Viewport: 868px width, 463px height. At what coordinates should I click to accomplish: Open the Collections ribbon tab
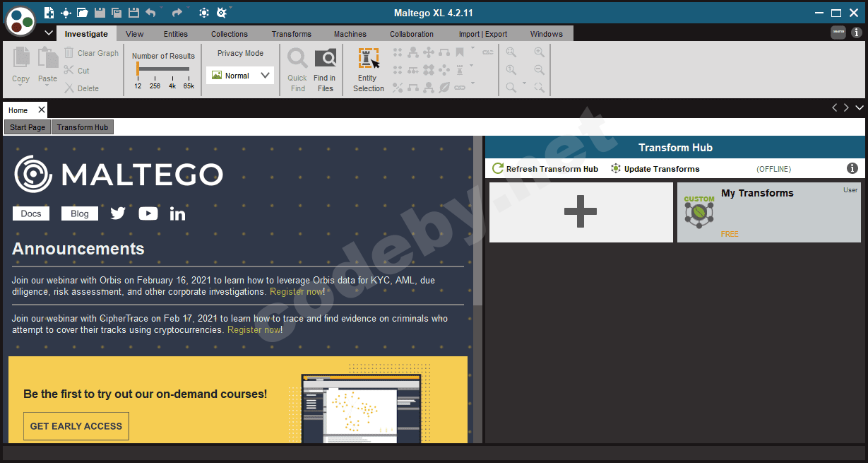[x=230, y=34]
